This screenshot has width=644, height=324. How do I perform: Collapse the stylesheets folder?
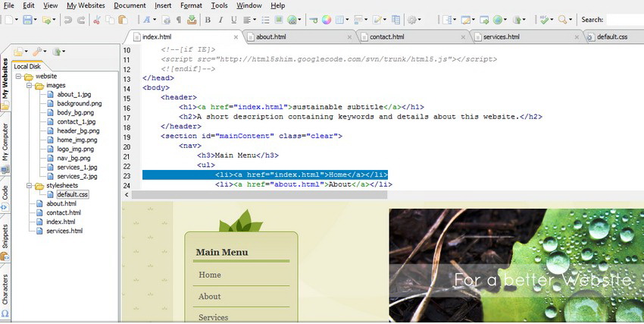point(29,185)
